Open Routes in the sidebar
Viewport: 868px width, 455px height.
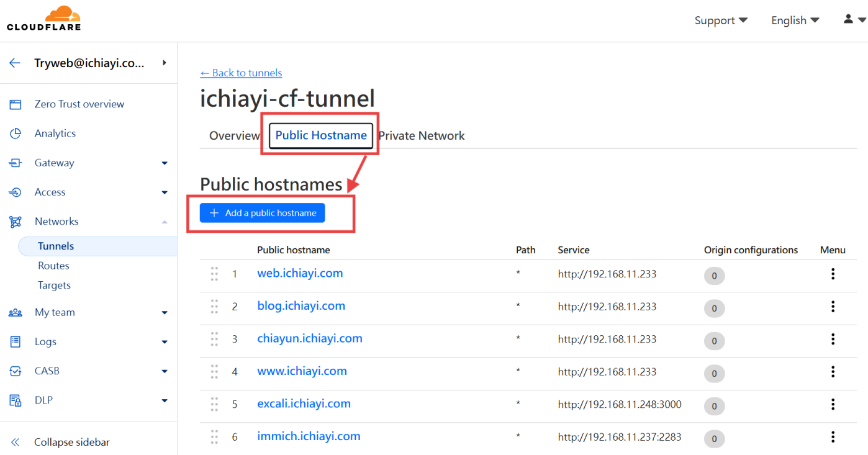[x=53, y=266]
